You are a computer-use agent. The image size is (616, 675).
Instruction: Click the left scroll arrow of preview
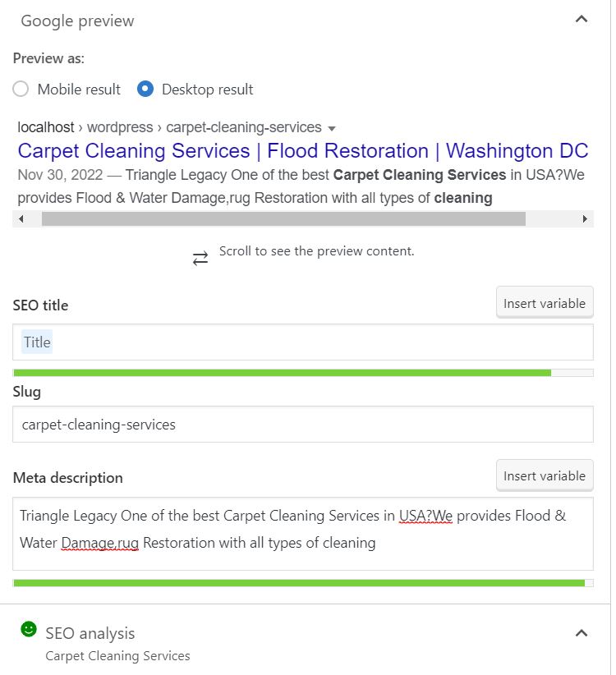pos(21,219)
